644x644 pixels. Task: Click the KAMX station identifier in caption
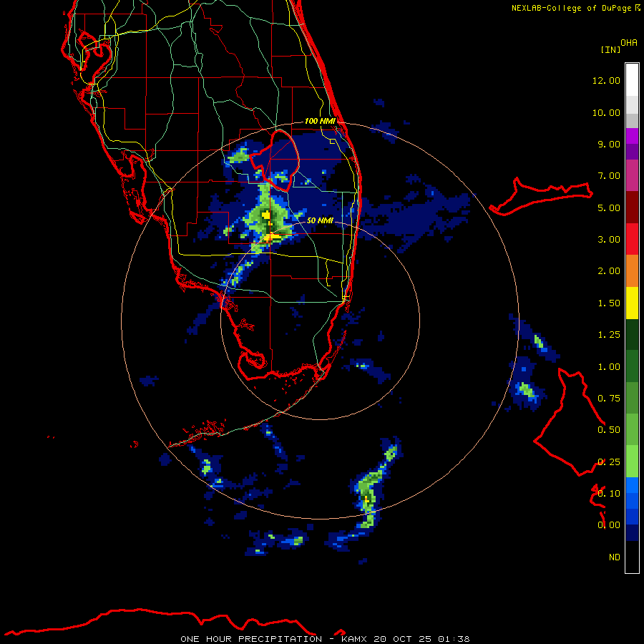click(x=353, y=639)
